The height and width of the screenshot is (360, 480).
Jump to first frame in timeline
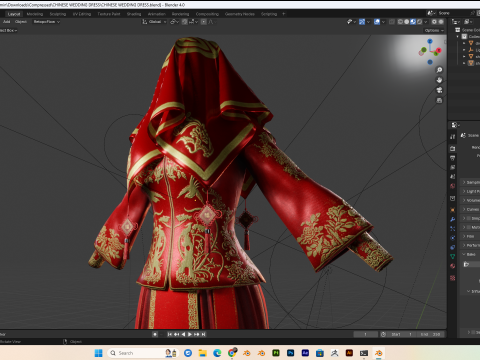pos(170,334)
